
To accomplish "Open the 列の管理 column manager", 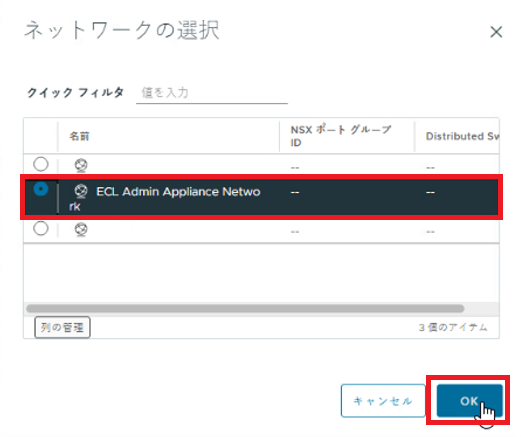I will (x=62, y=327).
